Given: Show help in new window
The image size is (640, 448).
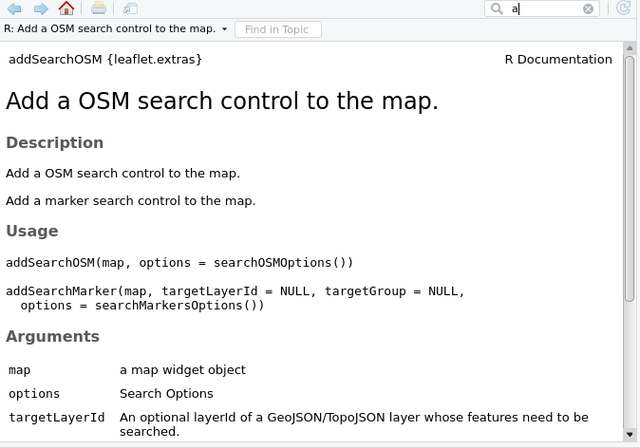Looking at the screenshot, I should point(130,8).
